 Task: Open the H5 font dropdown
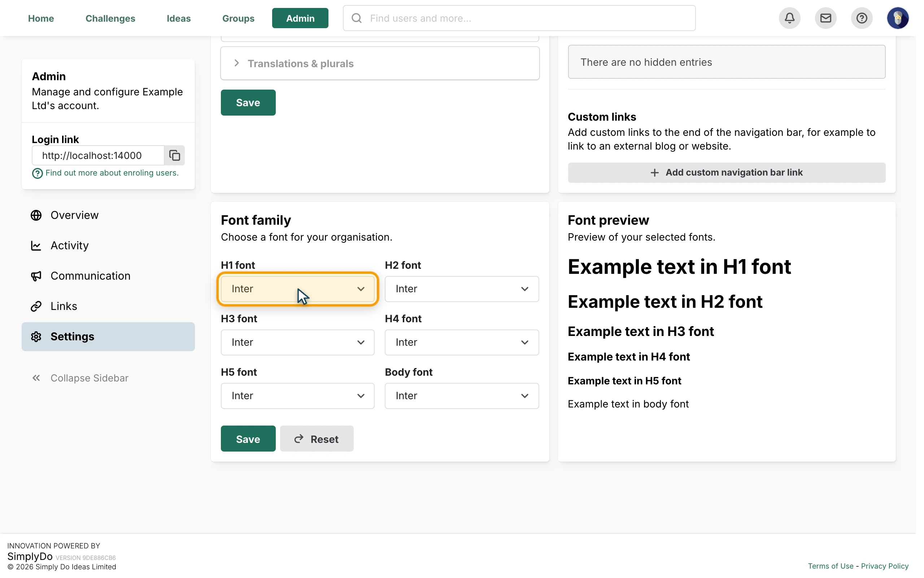(x=297, y=396)
